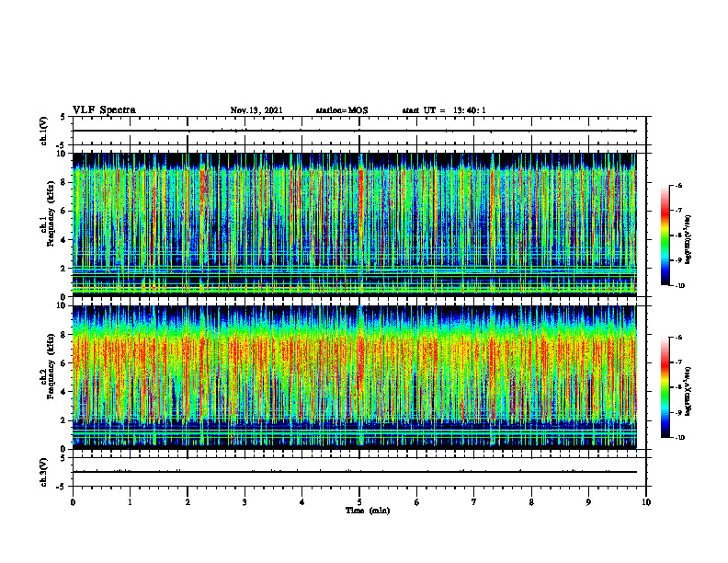Screen dimensions: 728x563
Task: Select the "start UT = 13:40: 1" text
Action: 444,110
